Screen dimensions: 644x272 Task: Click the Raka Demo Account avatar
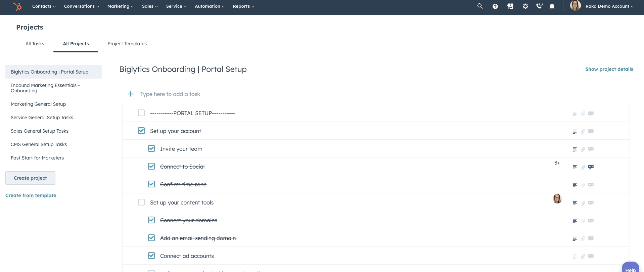point(576,5)
